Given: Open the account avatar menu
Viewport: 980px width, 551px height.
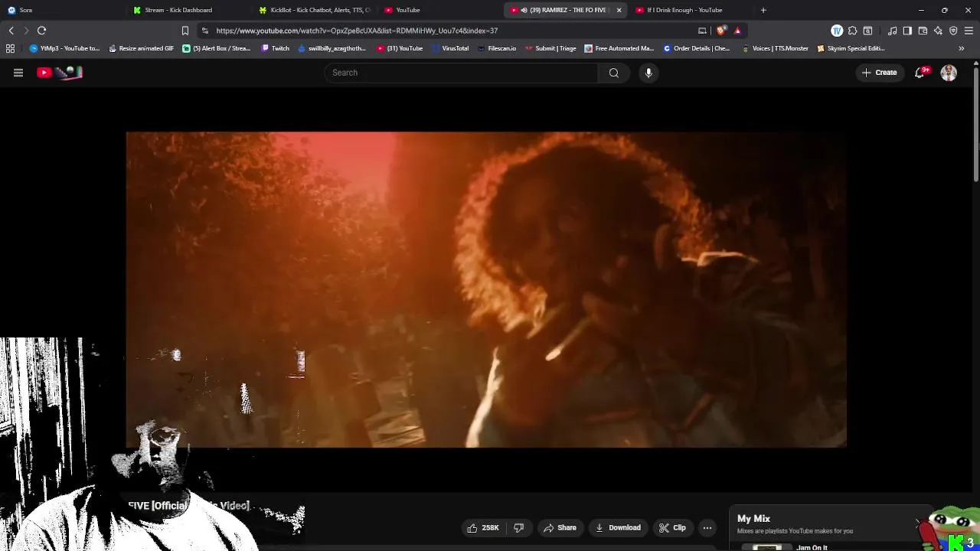Looking at the screenshot, I should [949, 73].
